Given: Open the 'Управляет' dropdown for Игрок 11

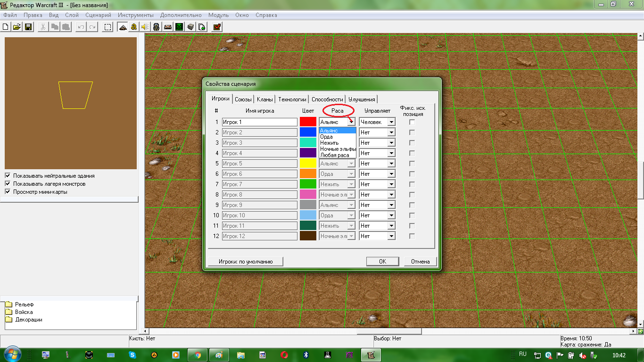Looking at the screenshot, I should coord(391,226).
